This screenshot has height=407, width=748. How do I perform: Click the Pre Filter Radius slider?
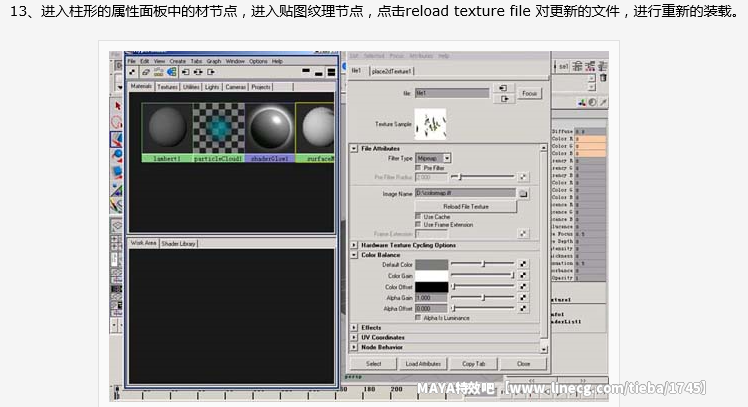483,177
